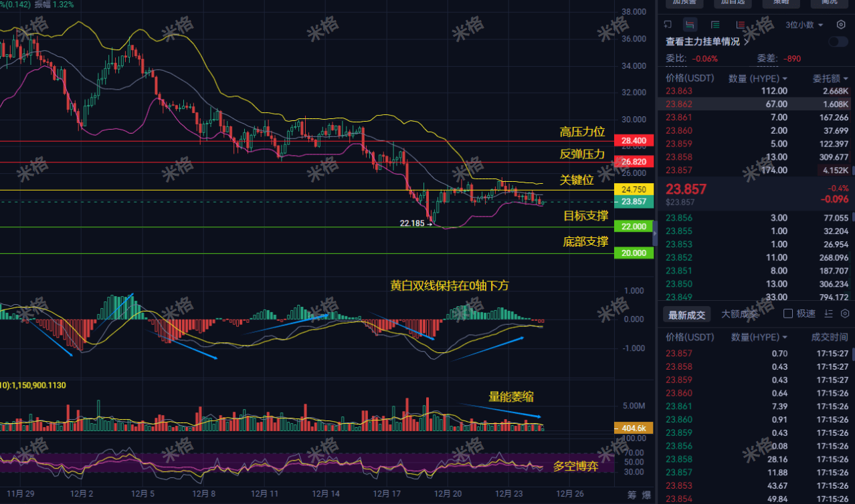Click the 12月26 date on time axis

570,495
